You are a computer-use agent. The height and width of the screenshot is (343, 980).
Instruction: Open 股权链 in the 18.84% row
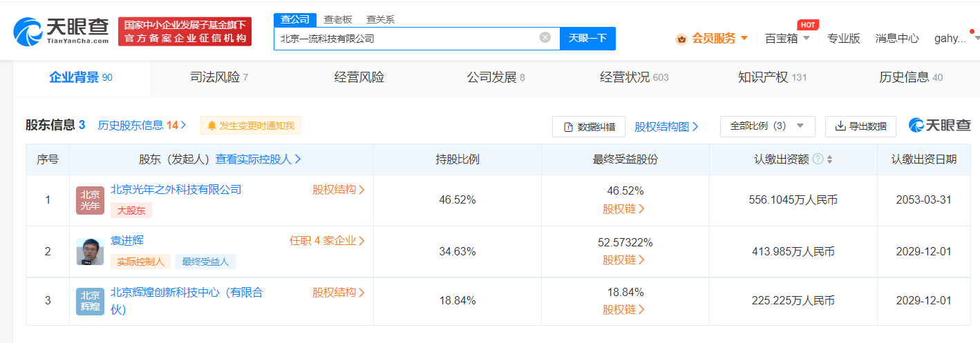coord(624,310)
